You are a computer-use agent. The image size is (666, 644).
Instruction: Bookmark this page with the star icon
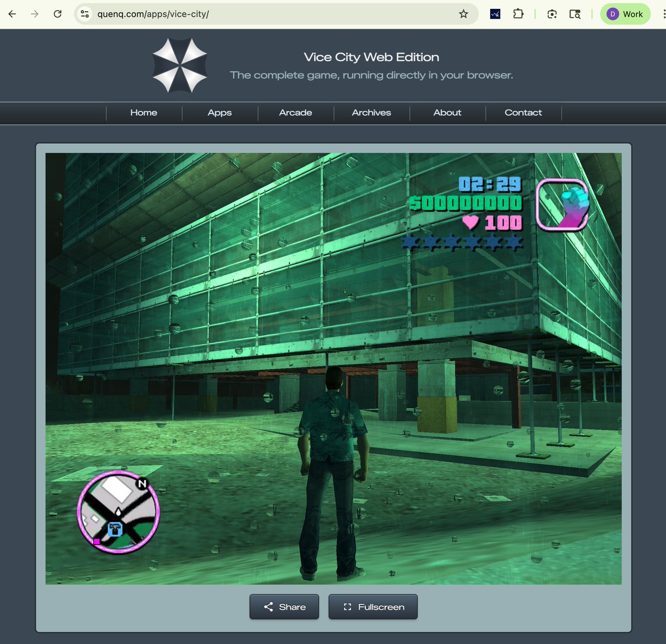coord(463,14)
